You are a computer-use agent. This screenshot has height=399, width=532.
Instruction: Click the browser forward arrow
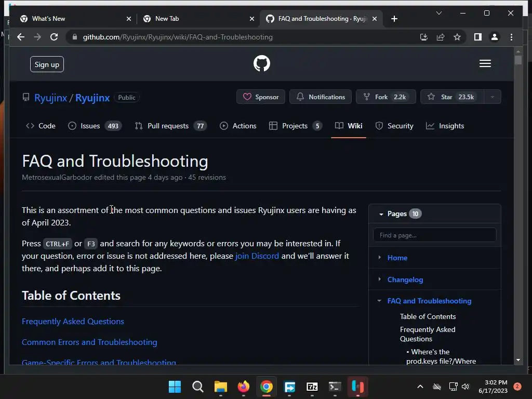tap(37, 37)
